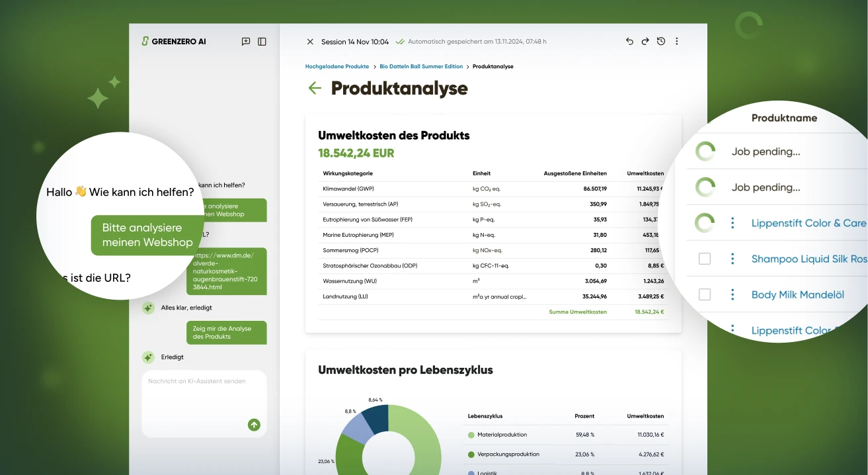Select the Landnutzung (LU) row
Viewport: 868px width, 475px height.
tap(493, 296)
